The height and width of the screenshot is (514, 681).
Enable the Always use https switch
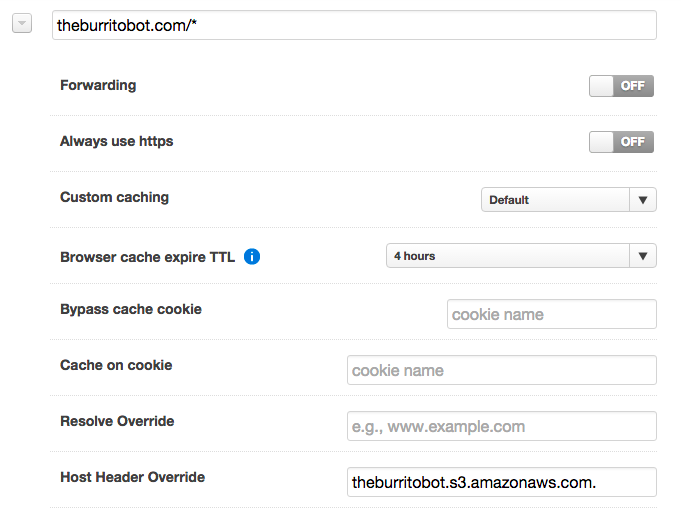(x=621, y=142)
